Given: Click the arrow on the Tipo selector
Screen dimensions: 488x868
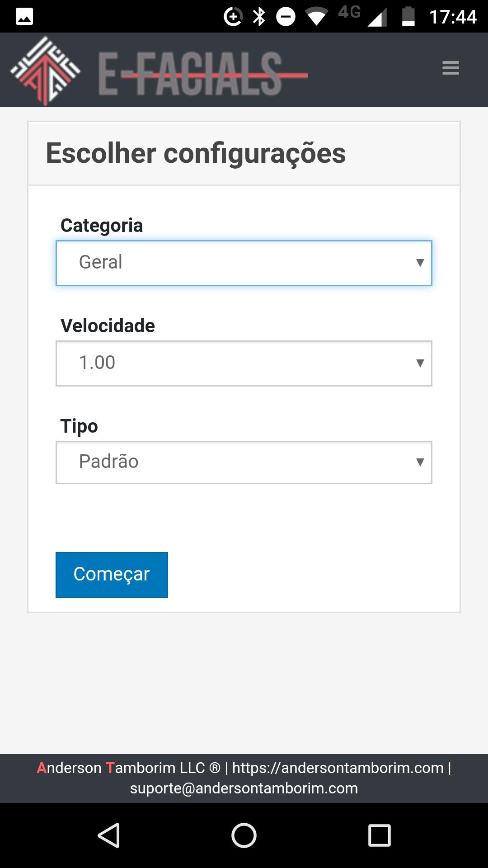Looking at the screenshot, I should point(420,462).
